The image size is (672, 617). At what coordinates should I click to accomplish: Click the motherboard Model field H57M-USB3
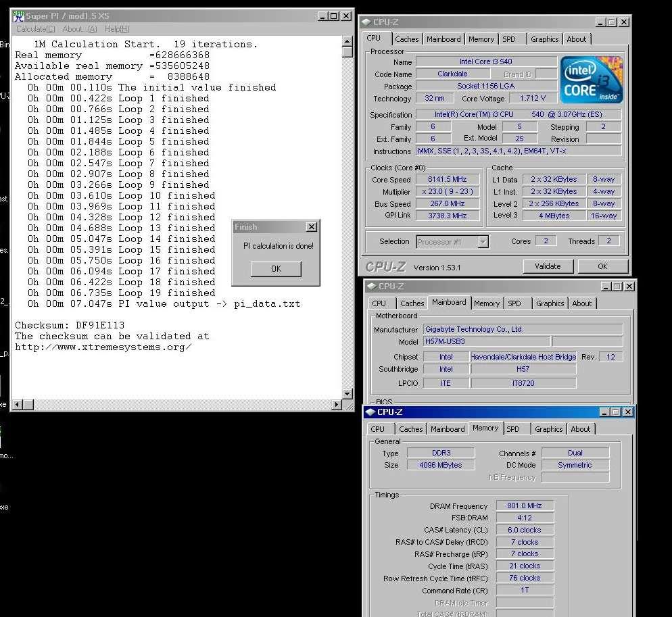click(x=487, y=341)
